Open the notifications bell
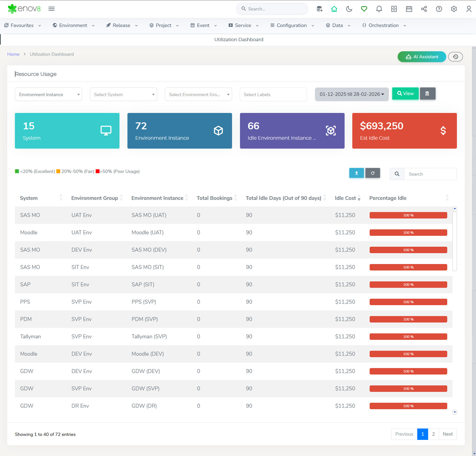Image resolution: width=476 pixels, height=456 pixels. coord(379,9)
